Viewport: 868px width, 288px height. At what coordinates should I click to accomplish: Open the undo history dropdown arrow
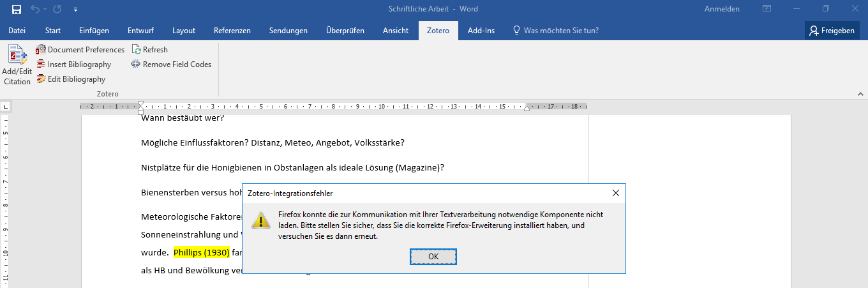pyautogui.click(x=45, y=9)
